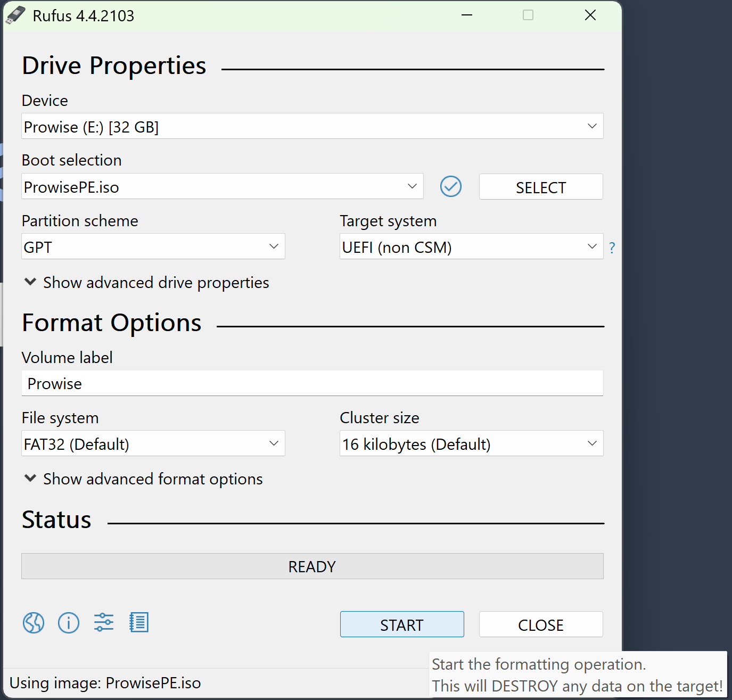Click the Rufus USB drive title icon
This screenshot has height=700, width=732.
[x=15, y=15]
